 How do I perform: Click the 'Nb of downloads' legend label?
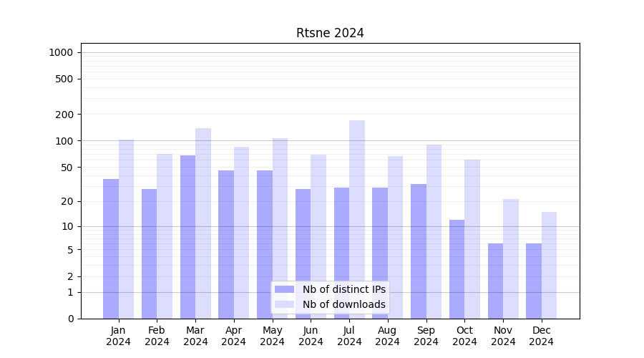click(x=343, y=304)
